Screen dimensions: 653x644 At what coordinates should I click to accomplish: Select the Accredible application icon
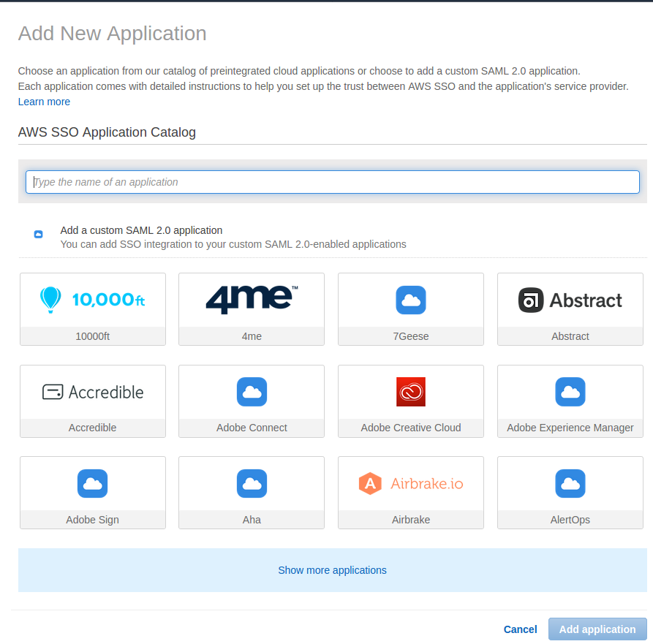tap(92, 392)
